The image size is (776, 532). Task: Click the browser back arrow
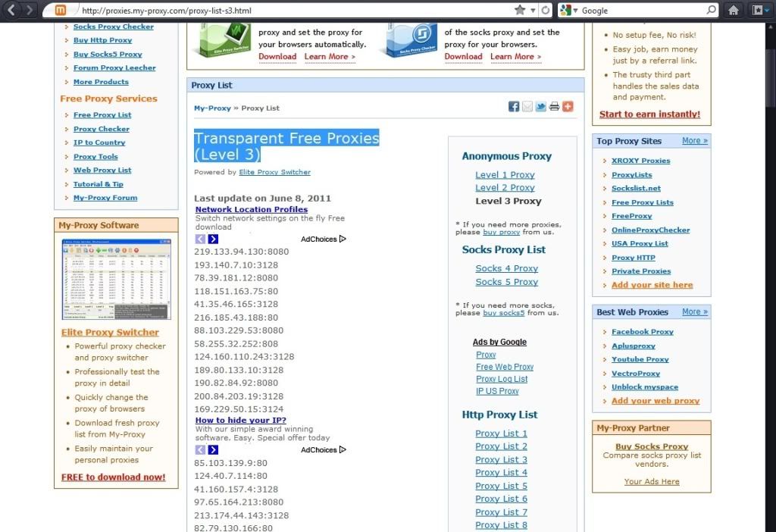(x=11, y=10)
